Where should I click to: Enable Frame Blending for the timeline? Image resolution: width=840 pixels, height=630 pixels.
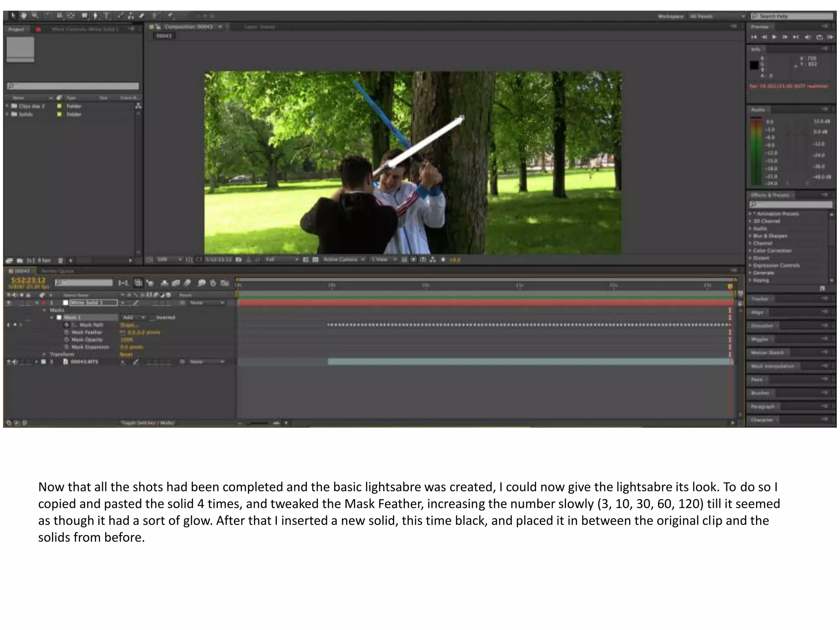176,283
